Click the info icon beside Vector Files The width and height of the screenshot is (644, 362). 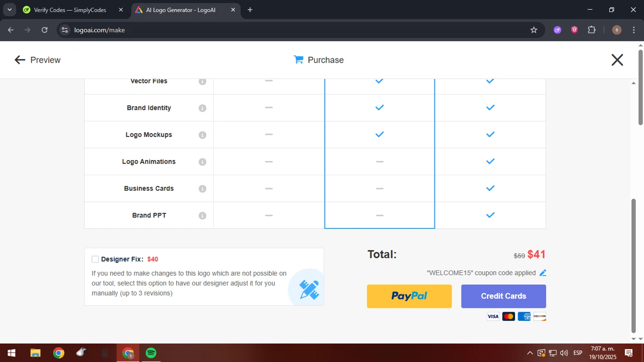coord(202,81)
